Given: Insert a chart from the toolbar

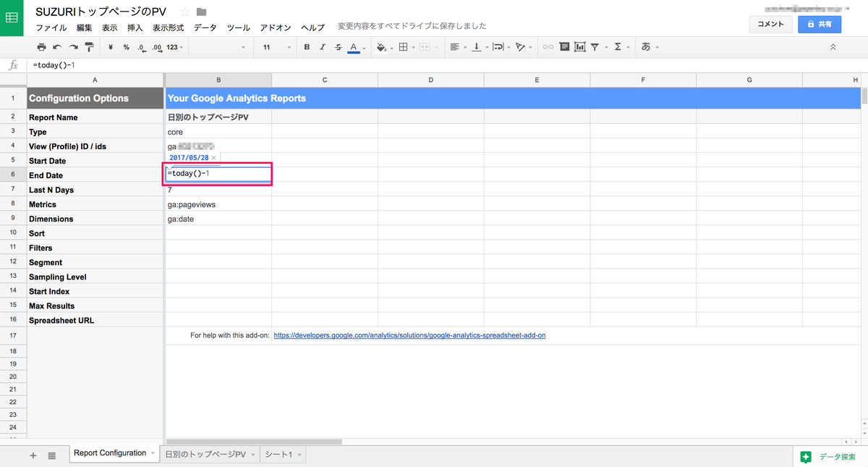Looking at the screenshot, I should click(579, 47).
